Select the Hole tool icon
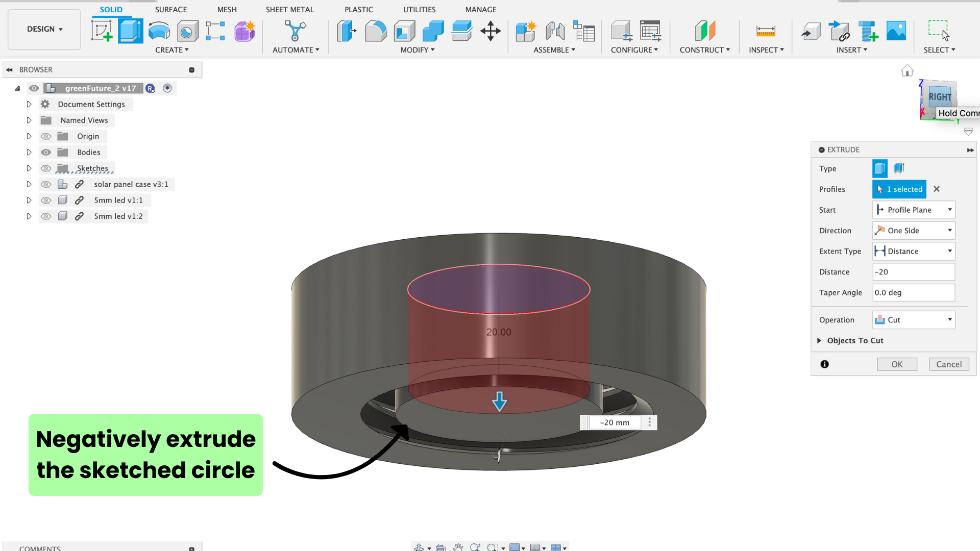The height and width of the screenshot is (551, 980). (188, 31)
